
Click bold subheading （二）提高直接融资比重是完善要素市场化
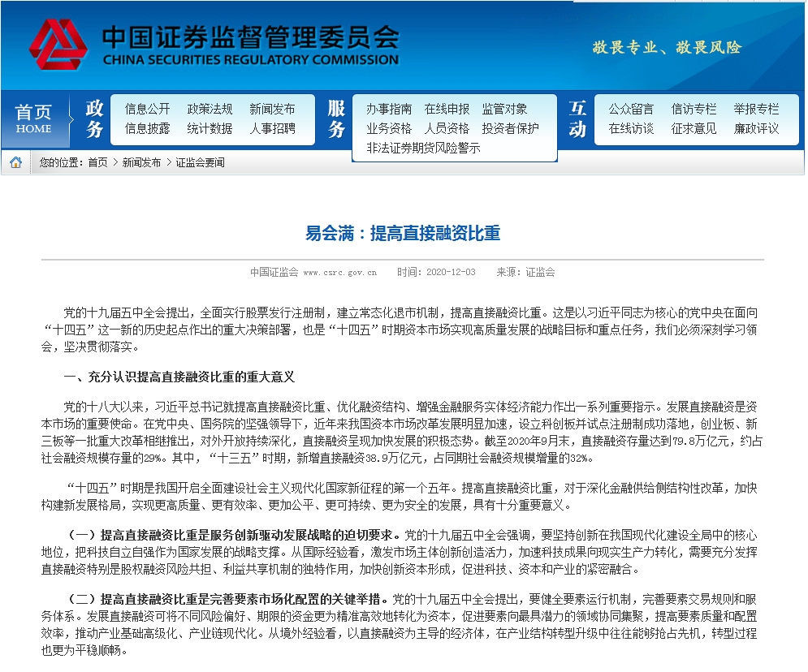pos(228,599)
